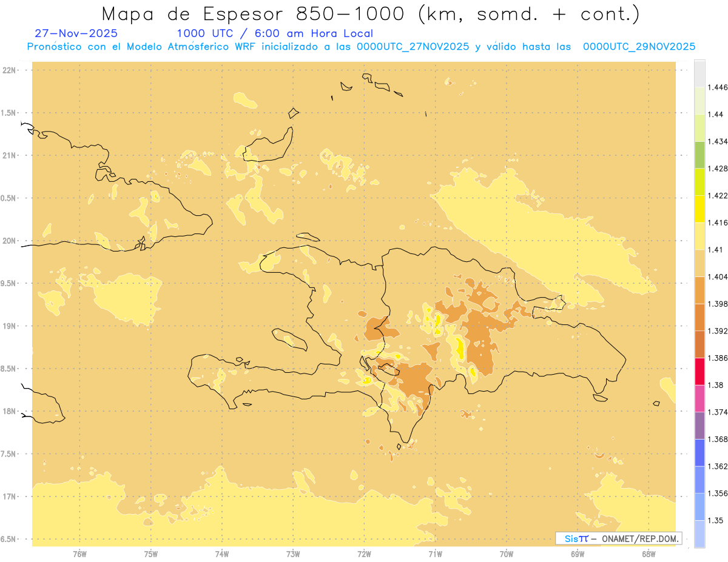The width and height of the screenshot is (728, 562).
Task: Click the 1.416 legend value
Action: point(718,222)
